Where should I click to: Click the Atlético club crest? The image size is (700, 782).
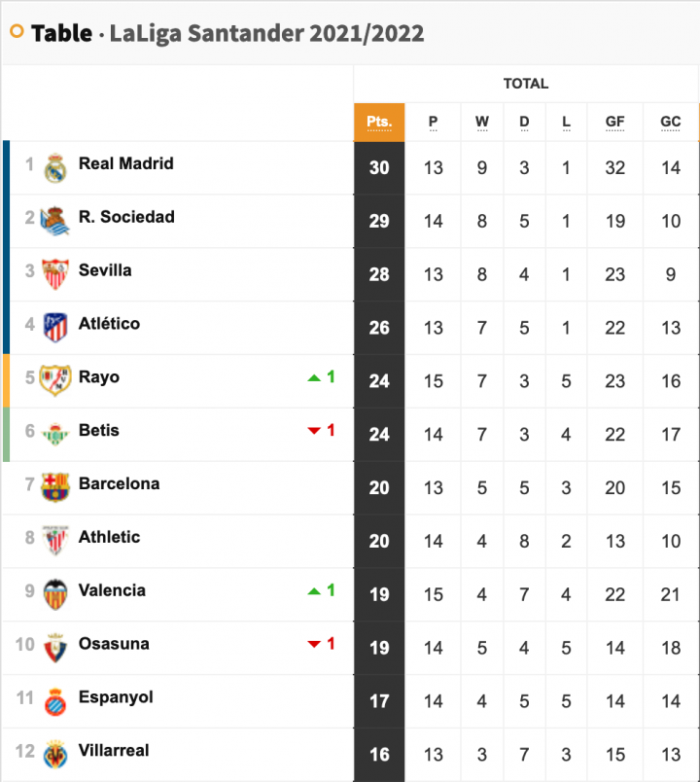(x=54, y=328)
